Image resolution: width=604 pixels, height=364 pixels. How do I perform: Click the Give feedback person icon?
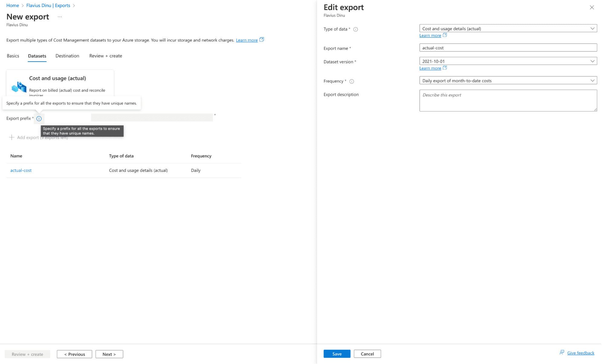coord(562,353)
